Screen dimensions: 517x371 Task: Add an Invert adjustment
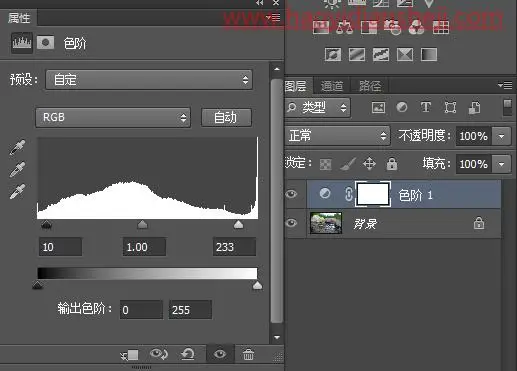click(x=333, y=54)
